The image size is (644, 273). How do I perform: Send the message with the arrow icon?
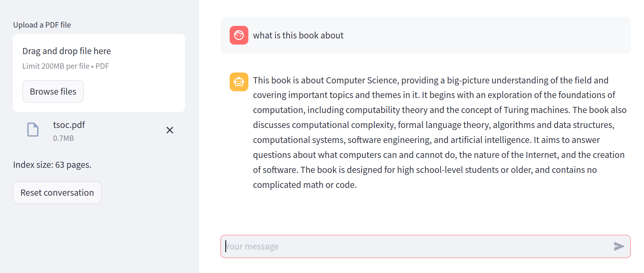pos(618,246)
